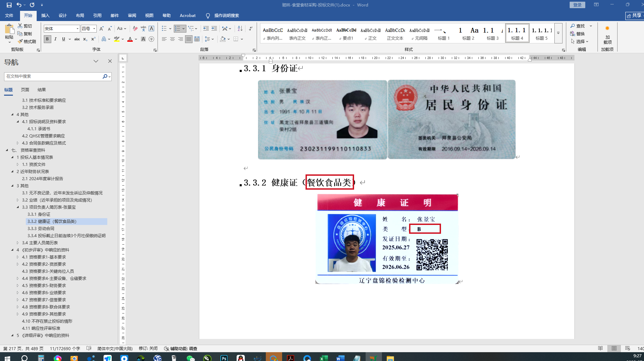Undo the last action in the title bar

pyautogui.click(x=19, y=5)
